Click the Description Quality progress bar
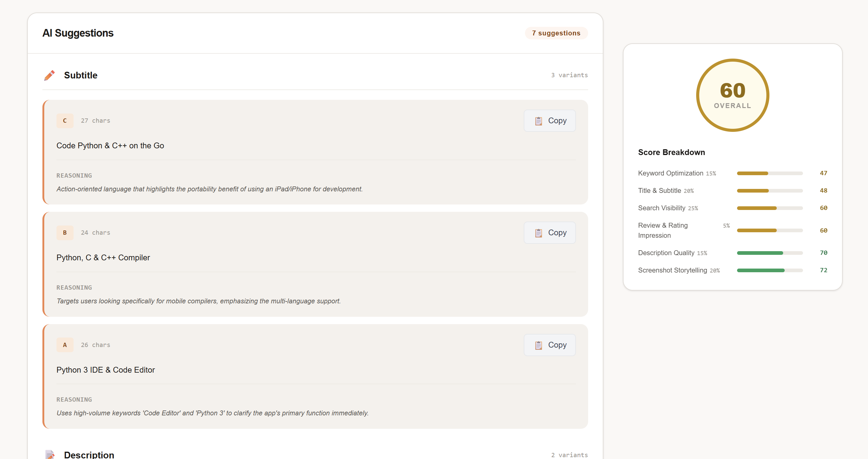Viewport: 868px width, 459px height. [770, 253]
